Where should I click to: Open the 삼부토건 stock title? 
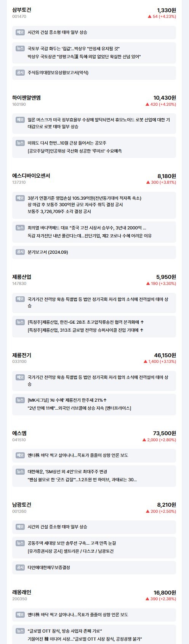point(22,10)
